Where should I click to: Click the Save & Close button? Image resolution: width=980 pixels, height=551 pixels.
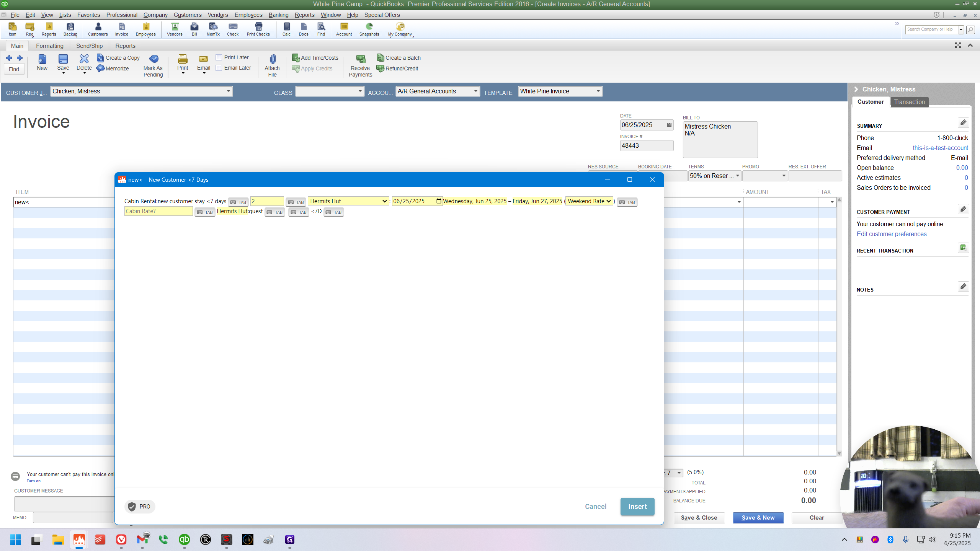click(x=699, y=517)
